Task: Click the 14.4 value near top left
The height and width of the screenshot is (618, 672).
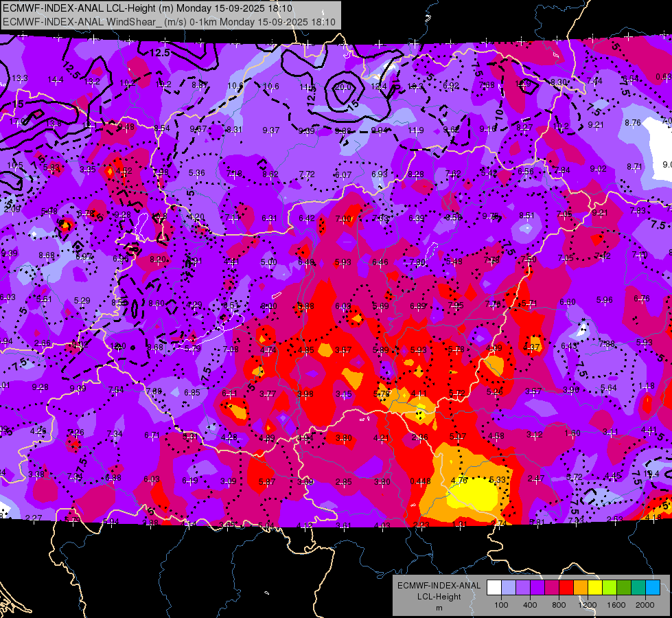Action: 56,80
